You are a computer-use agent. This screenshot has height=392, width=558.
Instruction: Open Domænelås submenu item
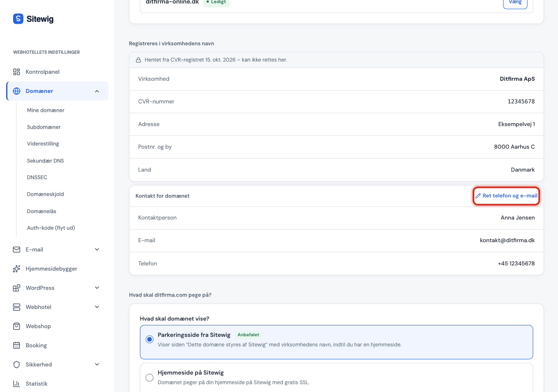click(42, 211)
